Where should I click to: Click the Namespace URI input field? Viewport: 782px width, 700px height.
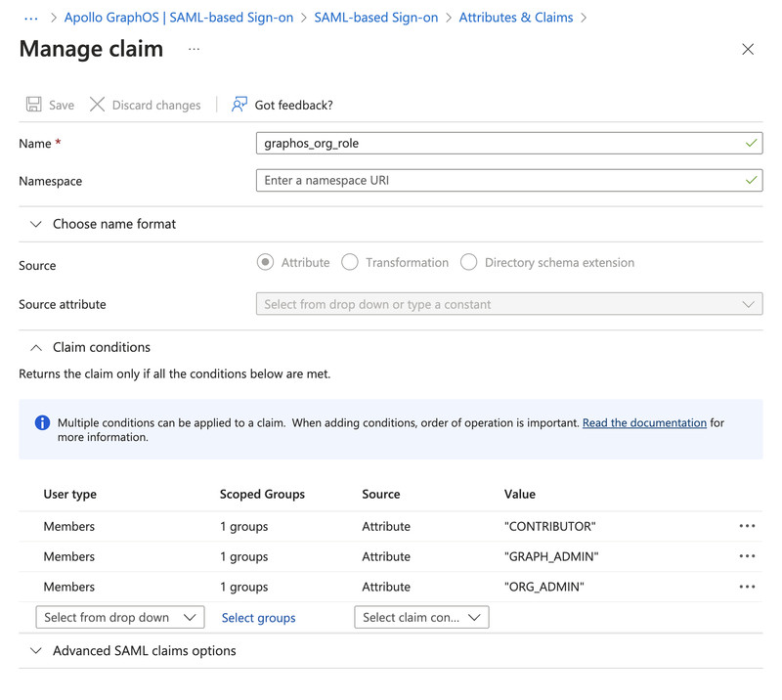[509, 180]
